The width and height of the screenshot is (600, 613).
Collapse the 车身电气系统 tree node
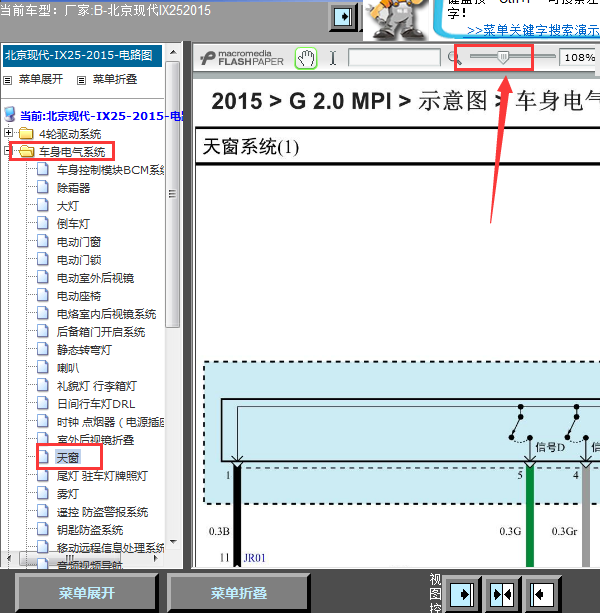(6, 151)
